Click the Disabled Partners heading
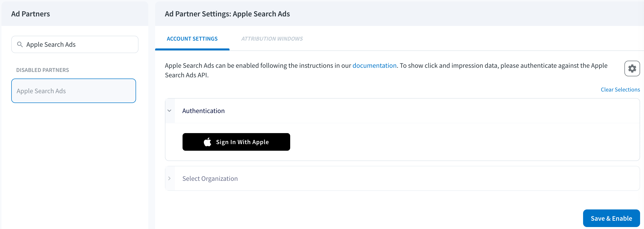 click(43, 70)
